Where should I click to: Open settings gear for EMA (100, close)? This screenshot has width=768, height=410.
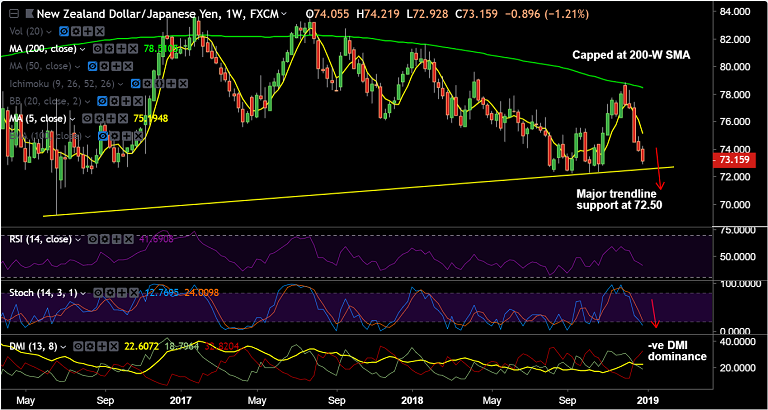[115, 136]
